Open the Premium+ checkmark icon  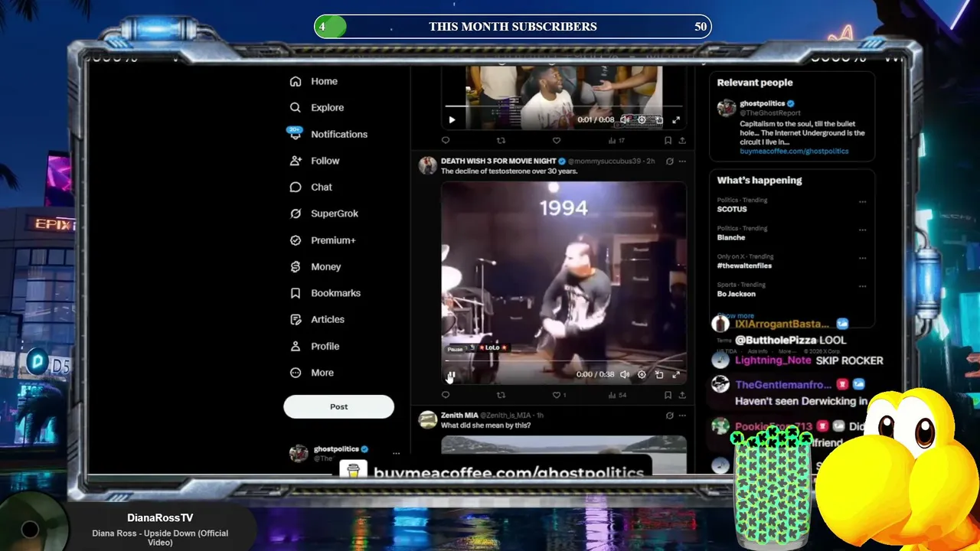click(x=296, y=240)
